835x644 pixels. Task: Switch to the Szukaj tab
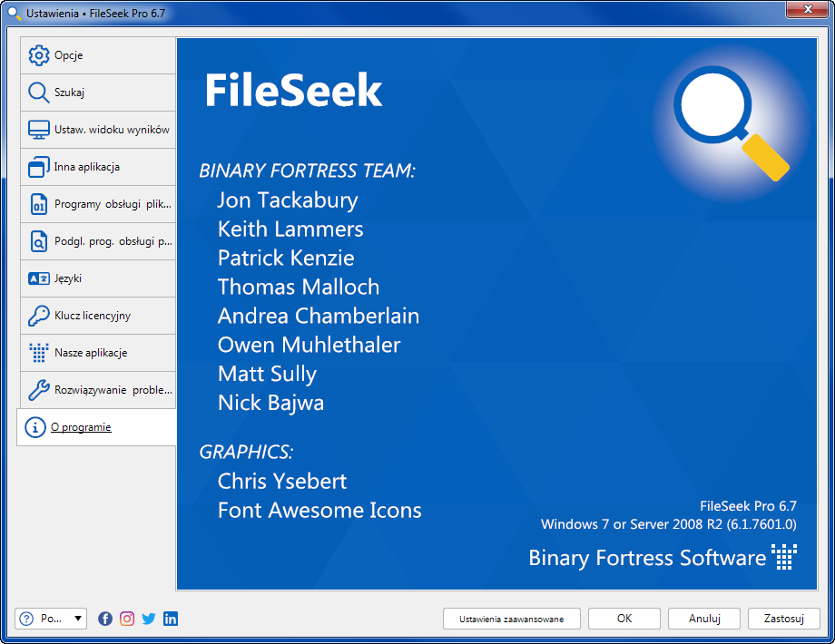(x=98, y=93)
